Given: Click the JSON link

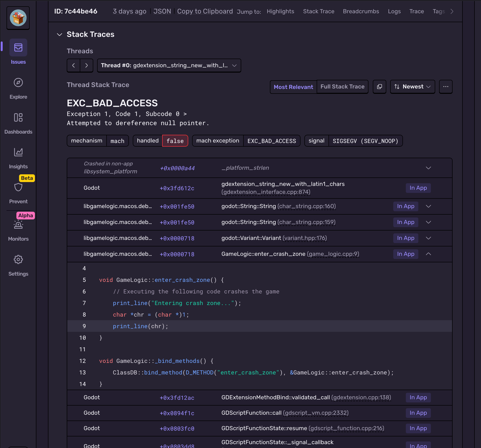Looking at the screenshot, I should (162, 11).
